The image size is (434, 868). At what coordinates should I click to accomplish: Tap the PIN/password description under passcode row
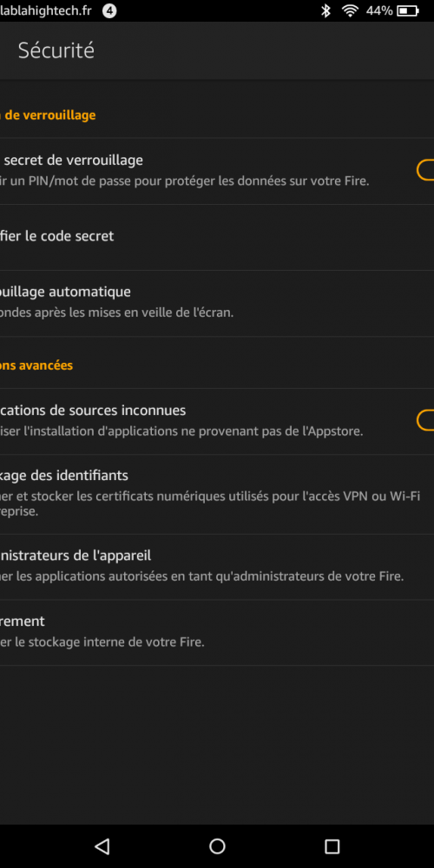184,181
